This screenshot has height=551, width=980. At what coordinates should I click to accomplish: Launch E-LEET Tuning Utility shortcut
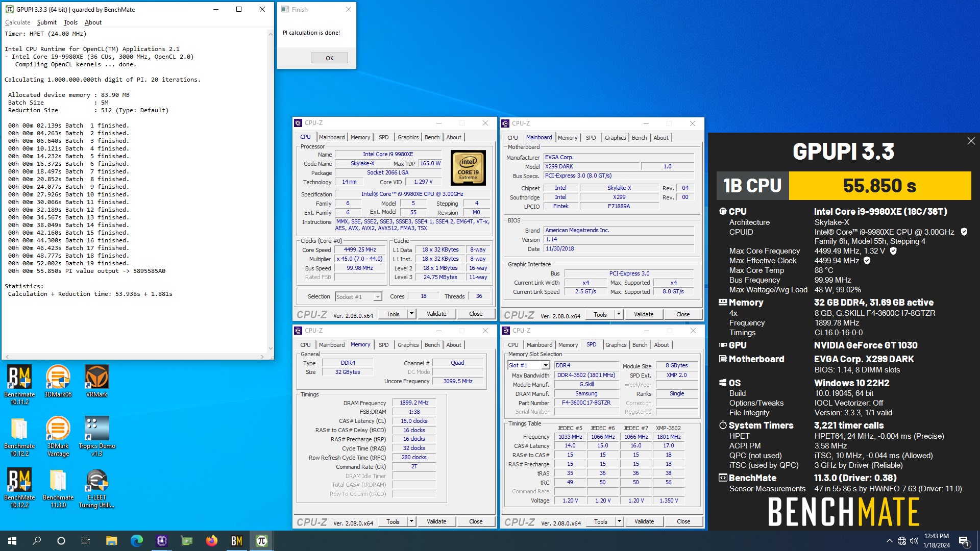96,488
